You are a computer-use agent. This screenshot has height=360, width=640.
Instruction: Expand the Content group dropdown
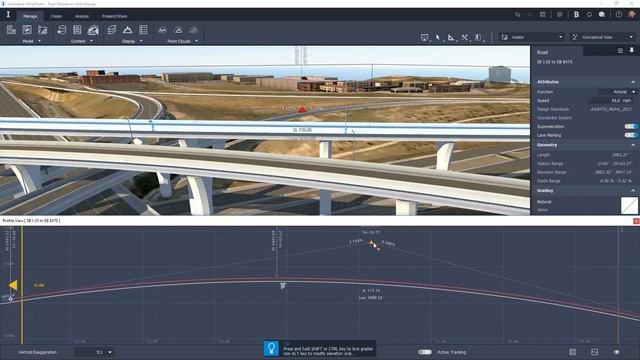pyautogui.click(x=91, y=41)
